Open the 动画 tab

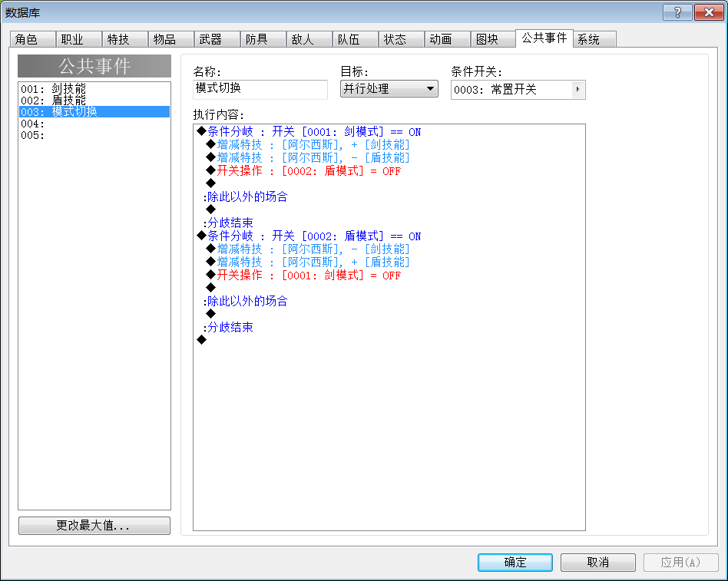pos(447,39)
